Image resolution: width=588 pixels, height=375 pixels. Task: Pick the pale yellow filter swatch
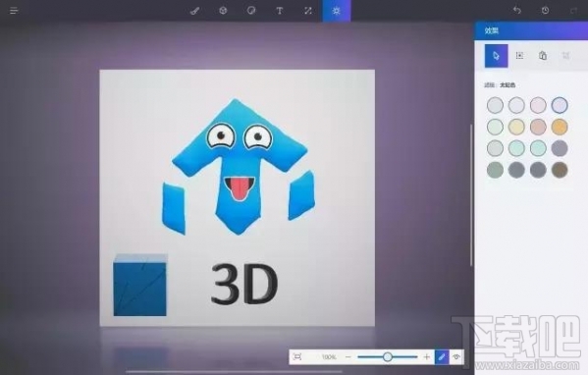[x=516, y=127]
